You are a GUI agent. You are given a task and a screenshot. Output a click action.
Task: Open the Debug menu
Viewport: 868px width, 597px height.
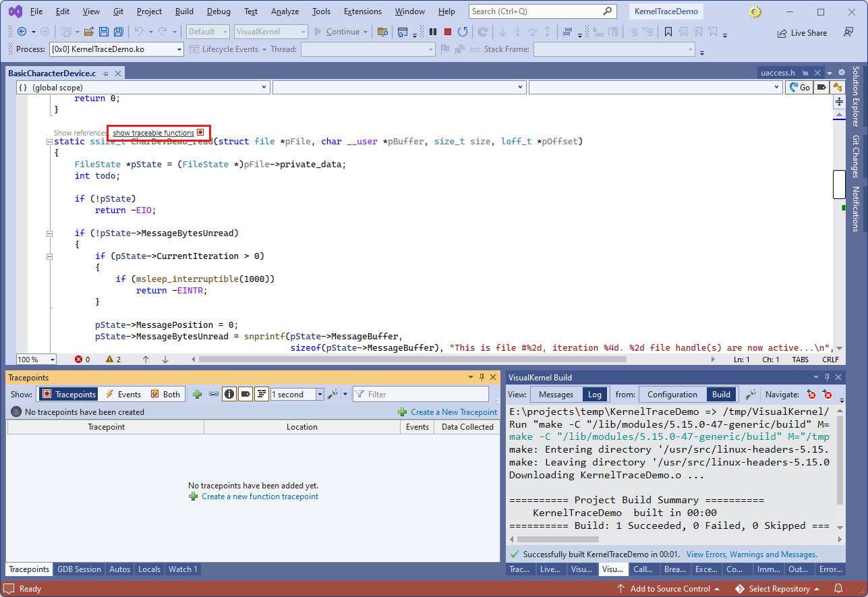[x=218, y=11]
